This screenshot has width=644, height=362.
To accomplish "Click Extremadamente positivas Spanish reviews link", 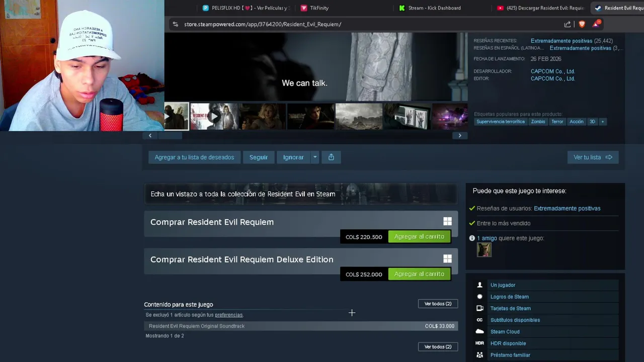I will coord(580,48).
